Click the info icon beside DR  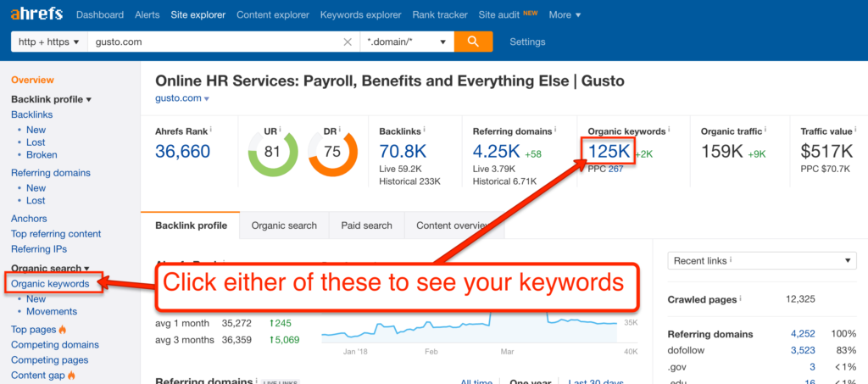click(340, 131)
